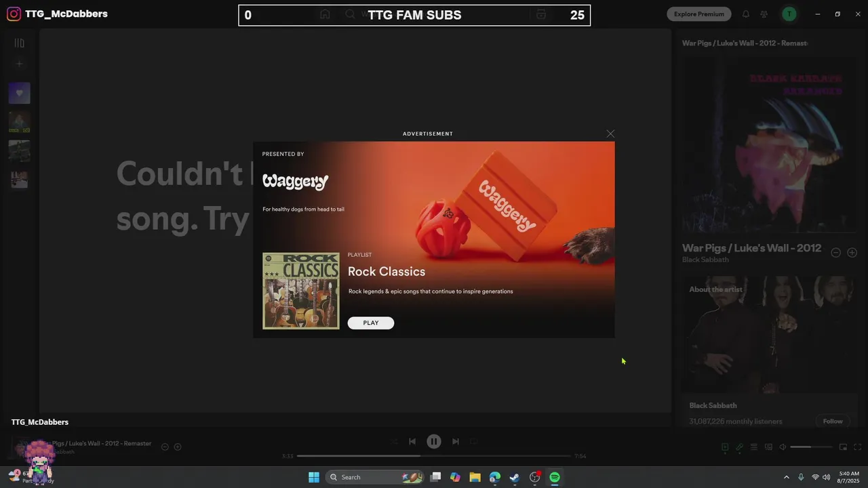
Task: Open the play queue icon
Action: [754, 447]
